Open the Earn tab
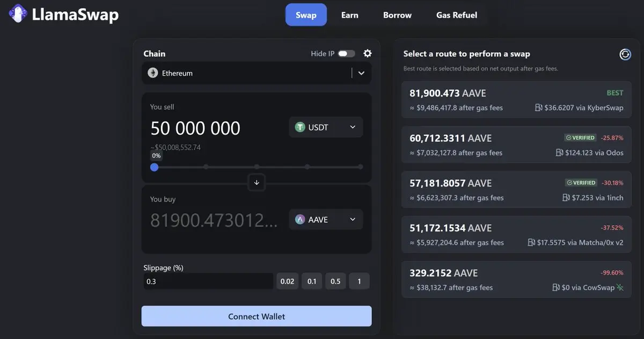644x339 pixels. point(349,15)
